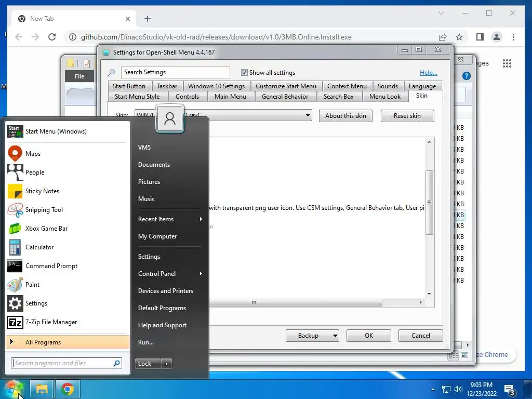The width and height of the screenshot is (532, 399).
Task: Open Start Menu (Windows) entry
Action: (68, 131)
